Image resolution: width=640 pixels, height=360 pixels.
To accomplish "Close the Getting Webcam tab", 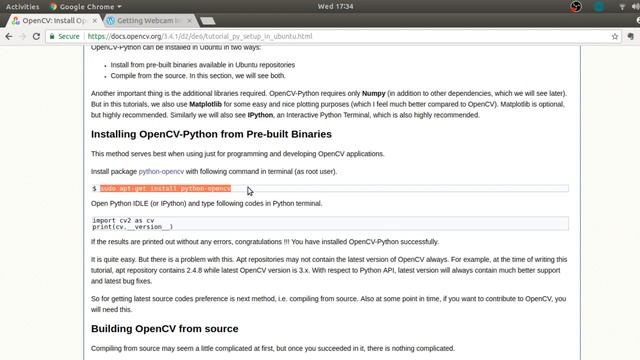I will pyautogui.click(x=189, y=20).
